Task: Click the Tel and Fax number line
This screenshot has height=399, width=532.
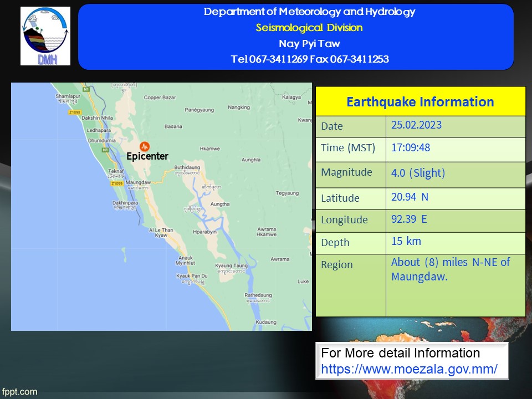Action: [x=310, y=59]
